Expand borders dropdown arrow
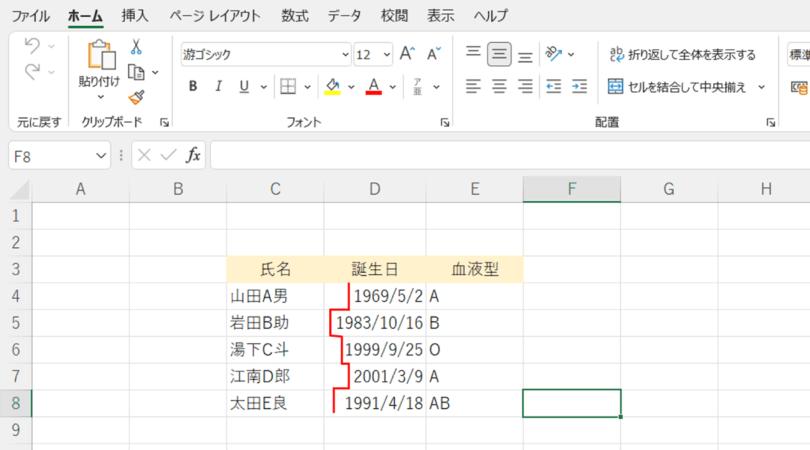This screenshot has height=450, width=810. (x=307, y=87)
